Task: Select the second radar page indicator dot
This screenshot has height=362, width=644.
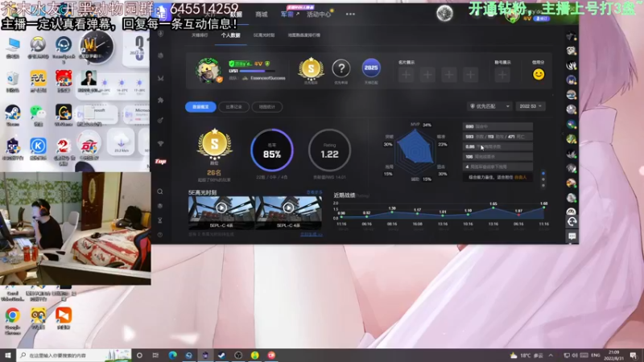Action: (543, 179)
